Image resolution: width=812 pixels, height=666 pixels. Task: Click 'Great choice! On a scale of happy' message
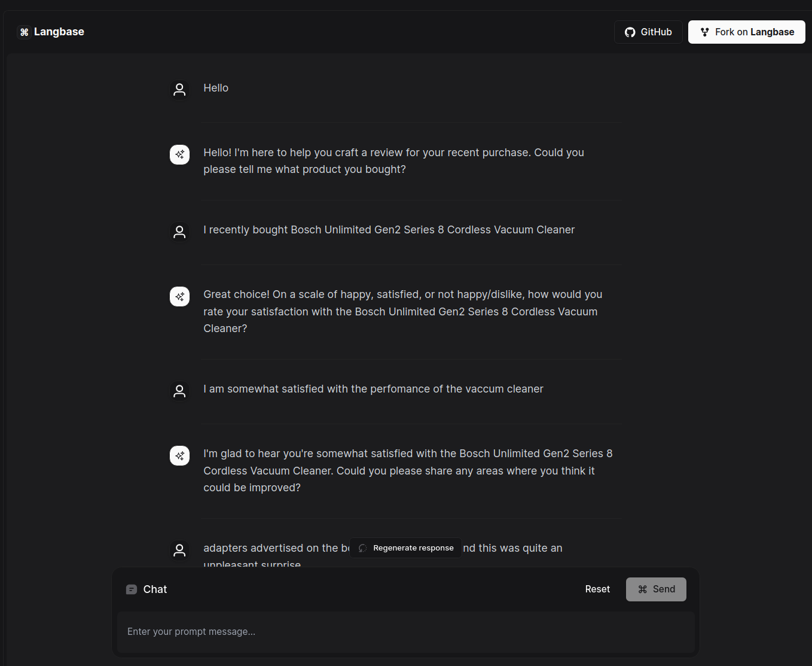(x=403, y=311)
